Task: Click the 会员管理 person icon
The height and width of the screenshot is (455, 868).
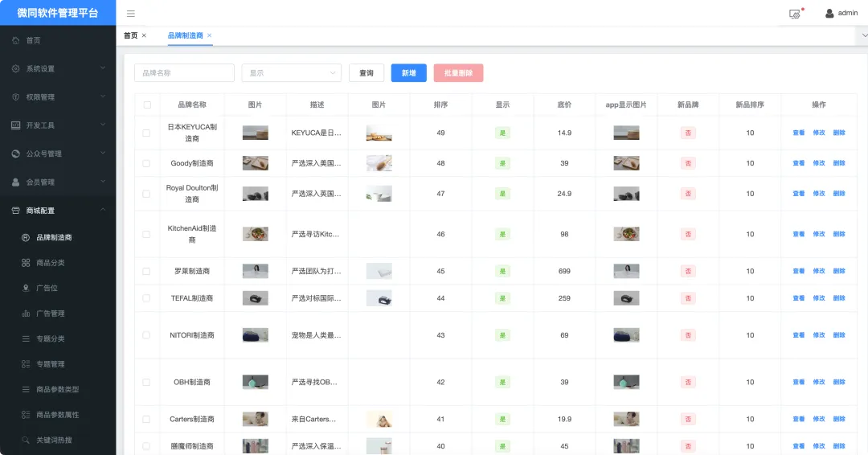Action: click(x=15, y=182)
